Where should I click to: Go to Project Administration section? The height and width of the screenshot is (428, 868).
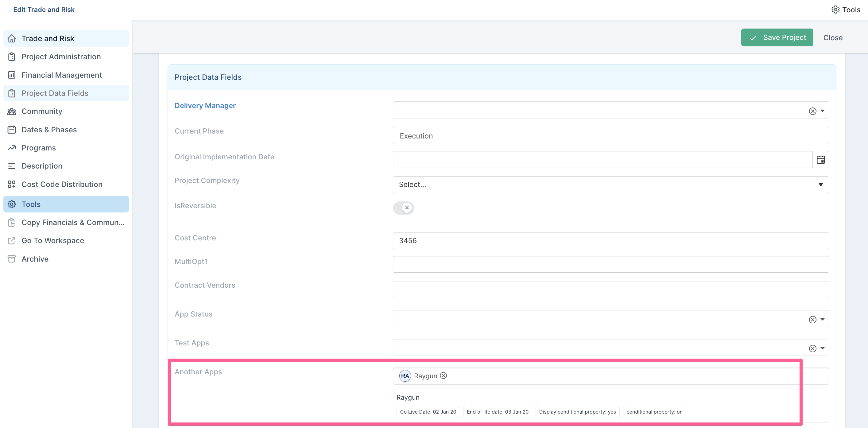pyautogui.click(x=66, y=56)
